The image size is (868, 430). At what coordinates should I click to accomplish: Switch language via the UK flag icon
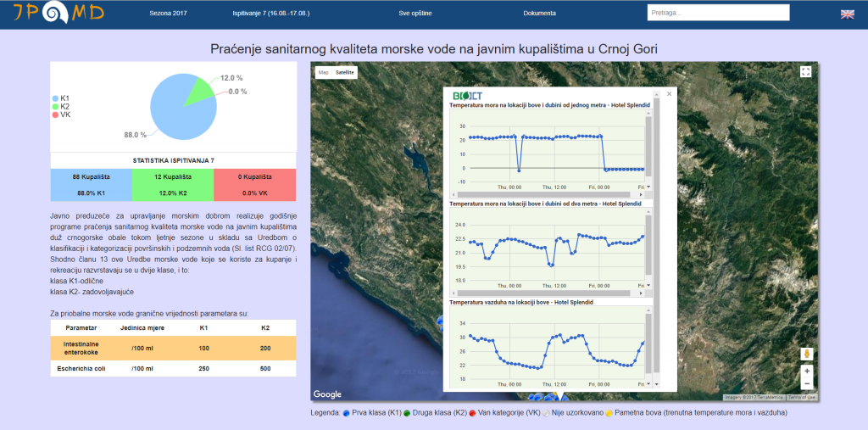pyautogui.click(x=847, y=14)
